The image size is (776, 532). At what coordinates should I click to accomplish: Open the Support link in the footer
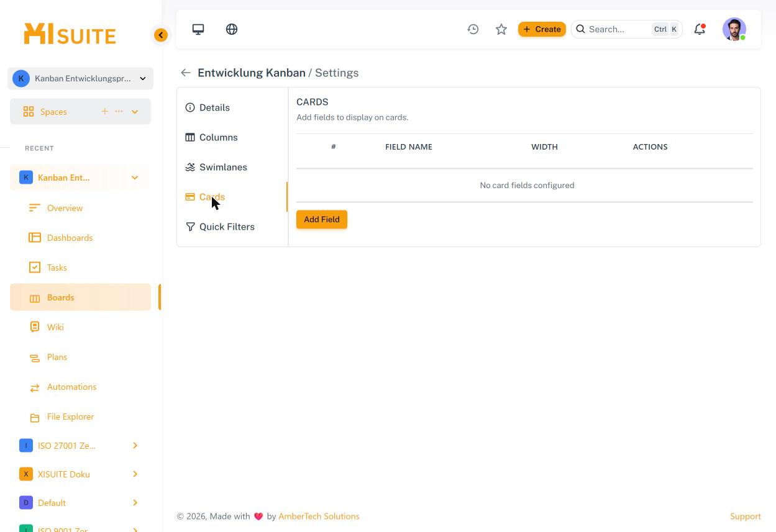coord(746,516)
